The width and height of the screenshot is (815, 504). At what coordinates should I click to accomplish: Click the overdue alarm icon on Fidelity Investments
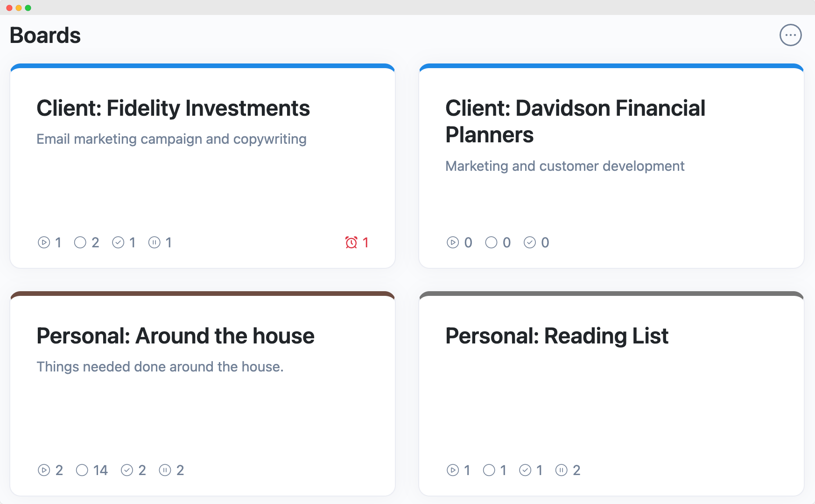[351, 243]
